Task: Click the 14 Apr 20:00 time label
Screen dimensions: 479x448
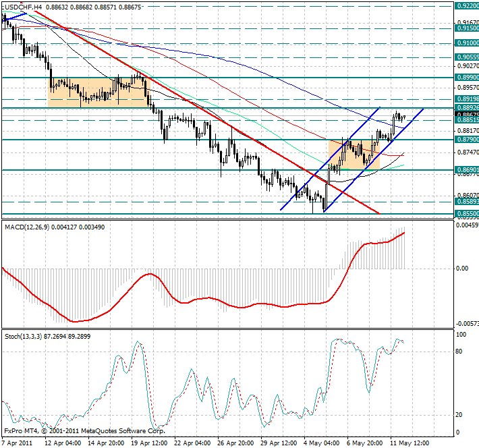Action: 106,443
